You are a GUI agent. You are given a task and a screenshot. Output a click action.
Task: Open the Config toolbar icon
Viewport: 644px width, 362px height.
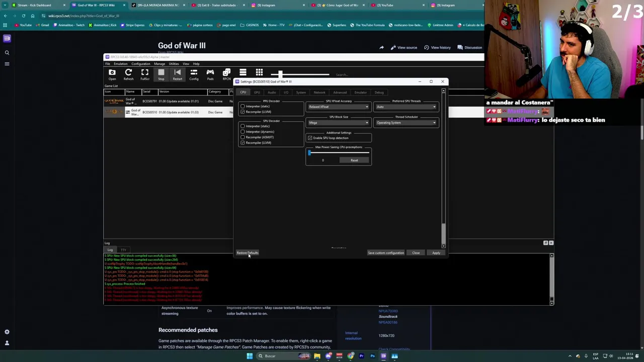[x=194, y=74]
